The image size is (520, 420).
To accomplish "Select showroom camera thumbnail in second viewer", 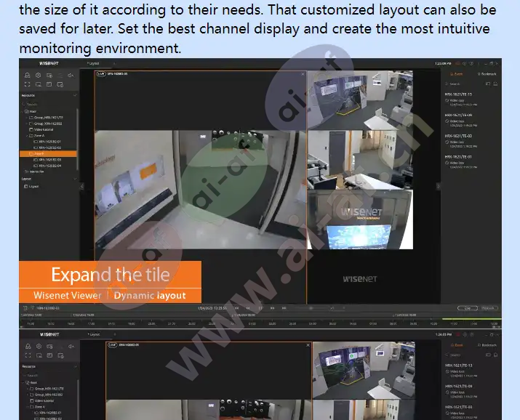I will (x=364, y=371).
